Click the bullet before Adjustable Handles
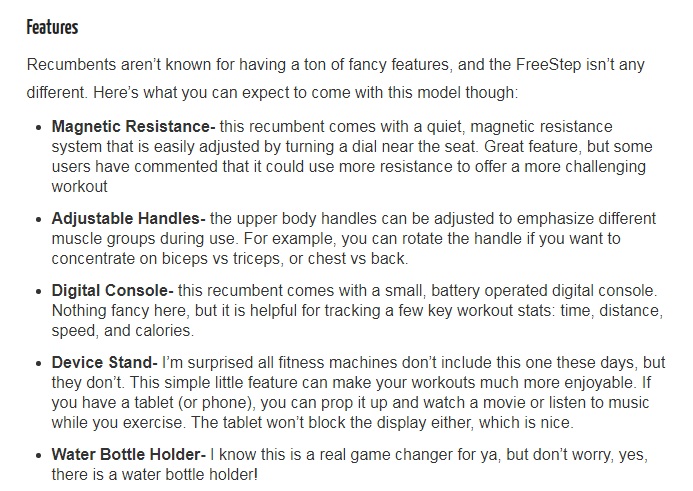This screenshot has height=491, width=693. coord(39,220)
